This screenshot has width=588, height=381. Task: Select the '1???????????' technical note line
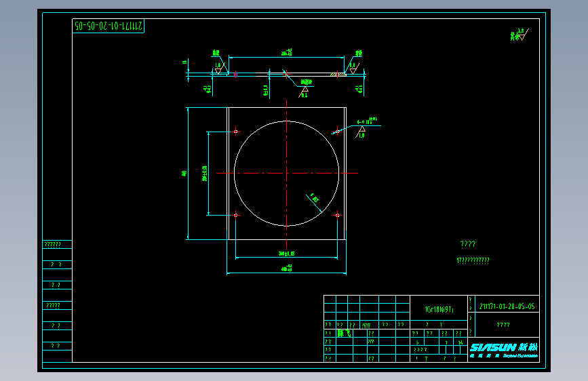(473, 260)
